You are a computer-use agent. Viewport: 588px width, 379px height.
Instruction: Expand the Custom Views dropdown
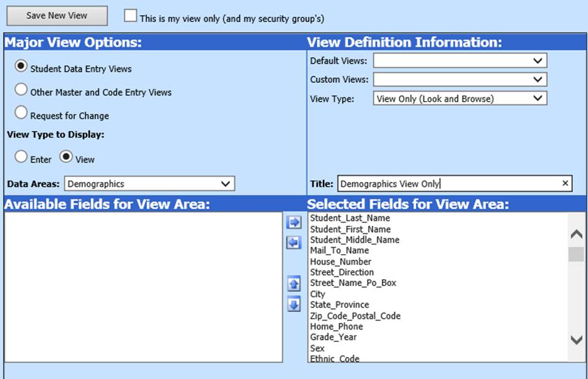pos(460,80)
